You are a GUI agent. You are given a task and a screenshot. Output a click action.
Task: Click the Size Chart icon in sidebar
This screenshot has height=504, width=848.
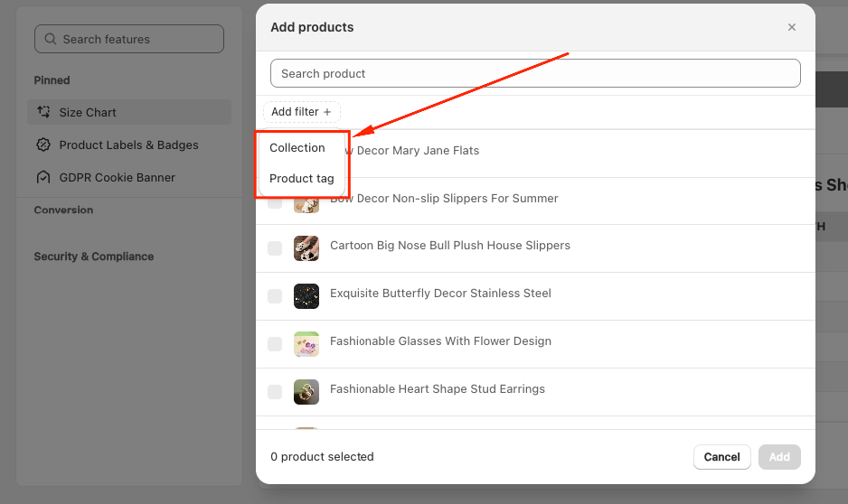tap(43, 113)
